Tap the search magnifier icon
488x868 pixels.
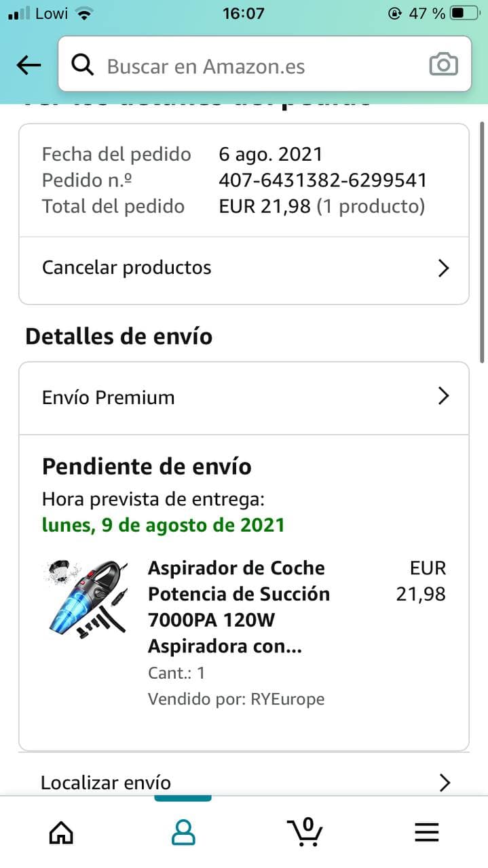point(83,65)
